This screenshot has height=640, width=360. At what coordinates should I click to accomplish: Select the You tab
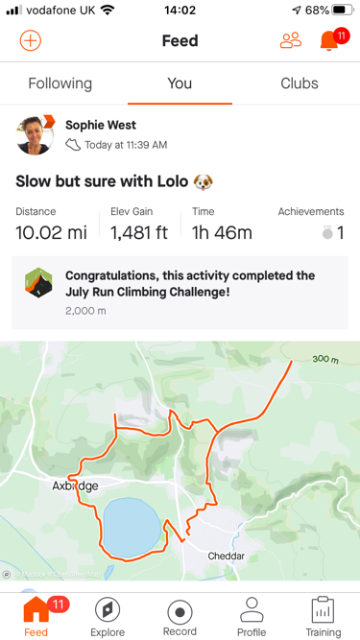click(x=180, y=83)
